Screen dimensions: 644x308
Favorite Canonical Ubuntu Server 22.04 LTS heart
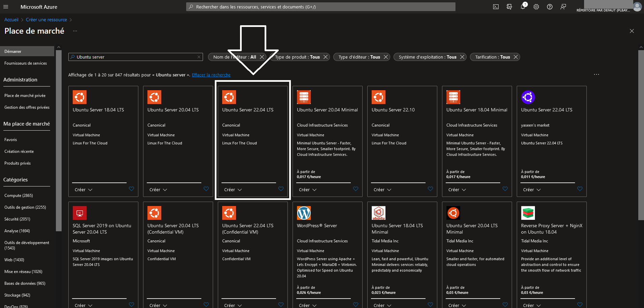coord(281,189)
